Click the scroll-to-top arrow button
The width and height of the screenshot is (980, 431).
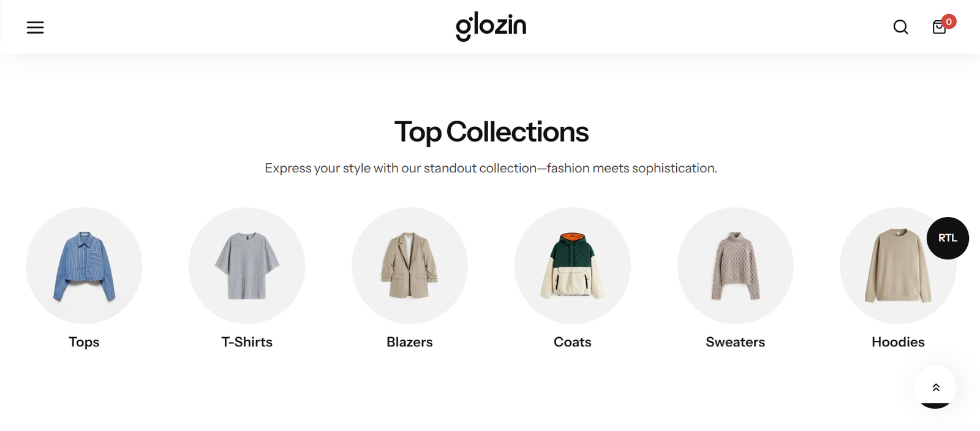pos(935,387)
